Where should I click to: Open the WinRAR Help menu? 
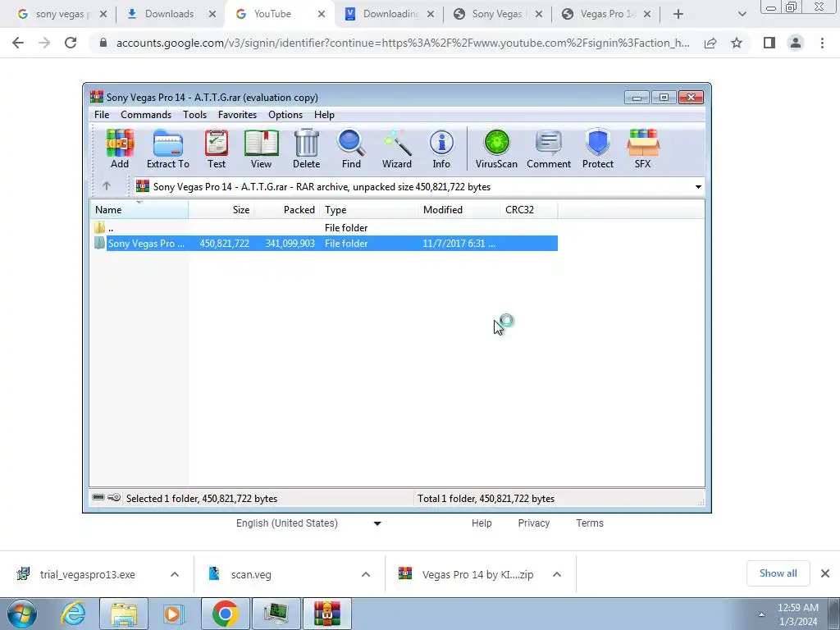point(324,115)
